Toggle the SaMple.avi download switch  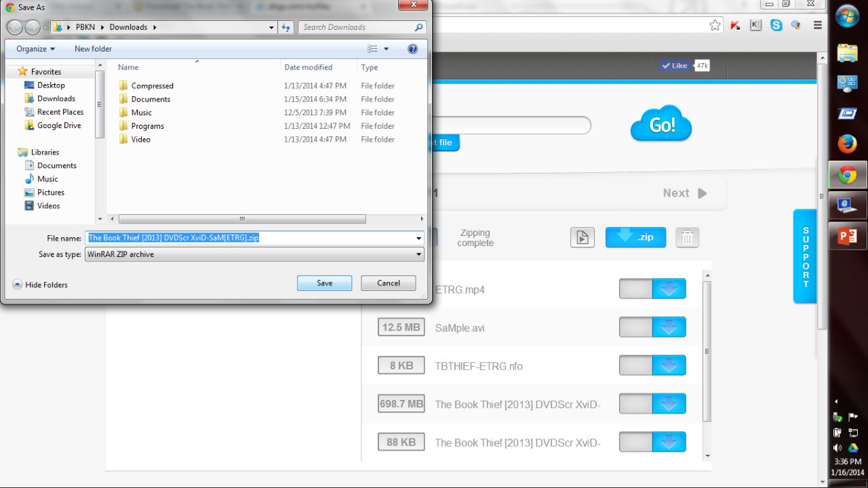[x=652, y=327]
